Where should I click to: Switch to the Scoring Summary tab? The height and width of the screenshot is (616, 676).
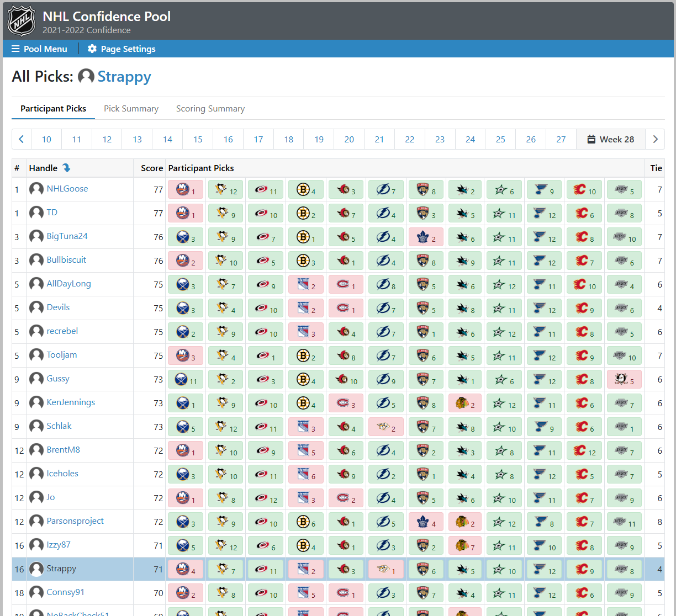pyautogui.click(x=210, y=109)
